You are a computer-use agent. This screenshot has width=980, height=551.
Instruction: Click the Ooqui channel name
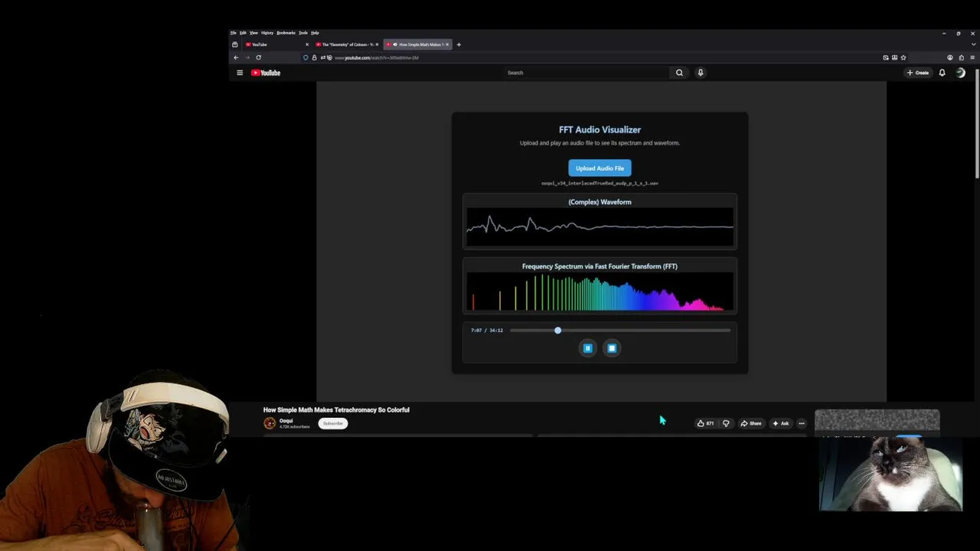tap(286, 420)
